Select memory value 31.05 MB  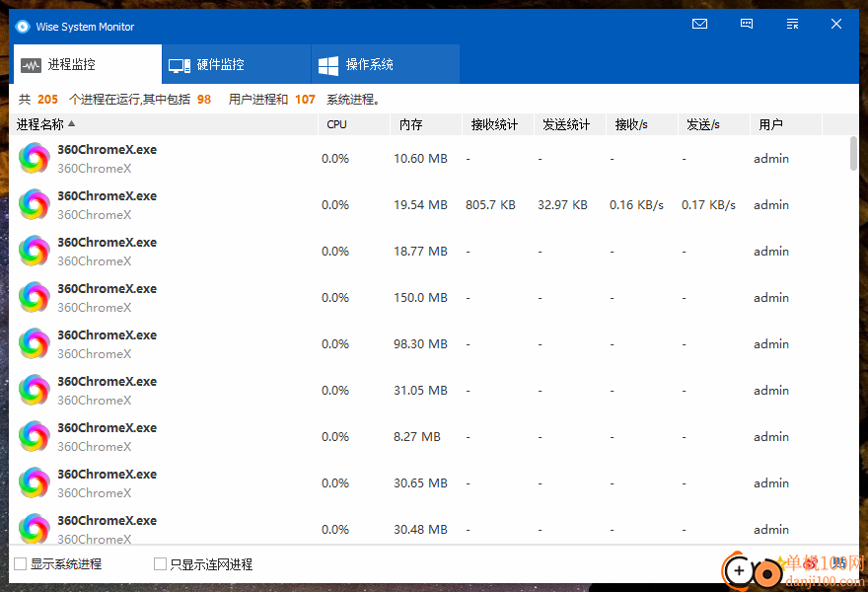[x=420, y=391]
